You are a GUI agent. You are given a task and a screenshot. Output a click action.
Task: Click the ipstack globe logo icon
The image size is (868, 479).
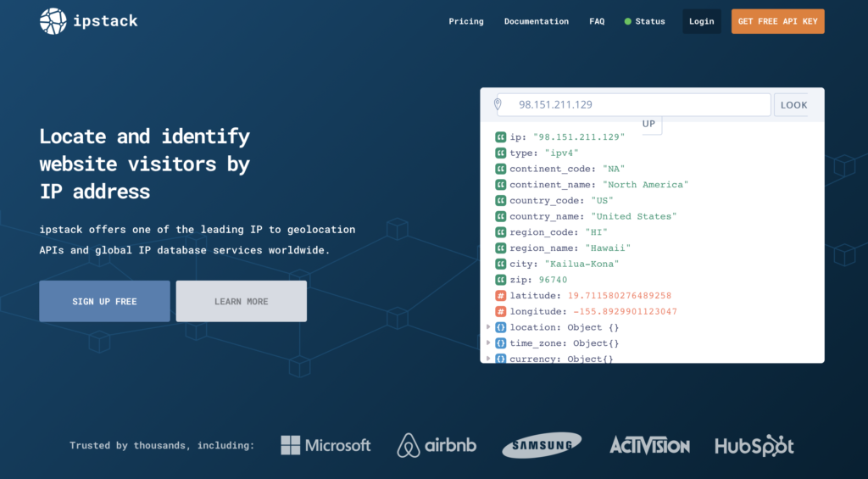click(x=53, y=21)
